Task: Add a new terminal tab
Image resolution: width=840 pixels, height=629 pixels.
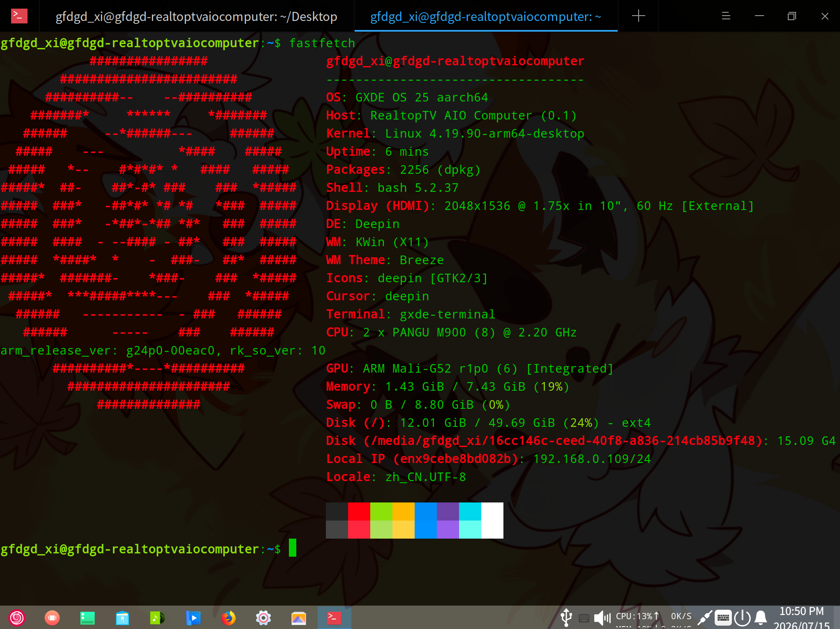Action: coord(638,16)
